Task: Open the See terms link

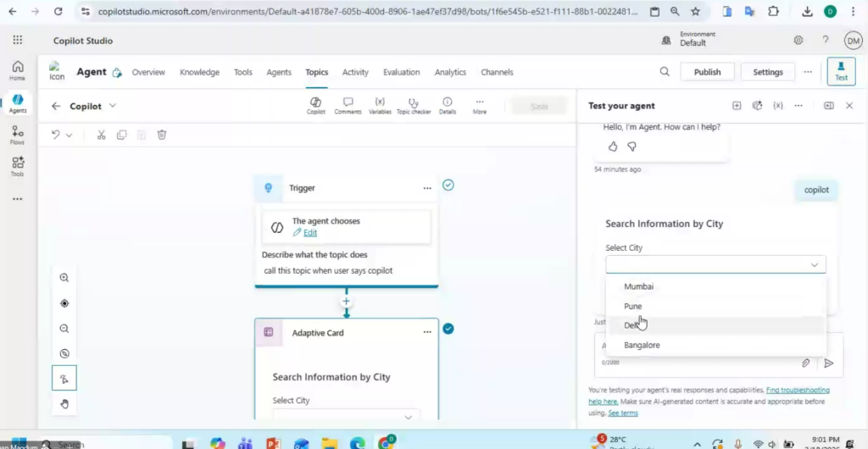Action: 623,413
